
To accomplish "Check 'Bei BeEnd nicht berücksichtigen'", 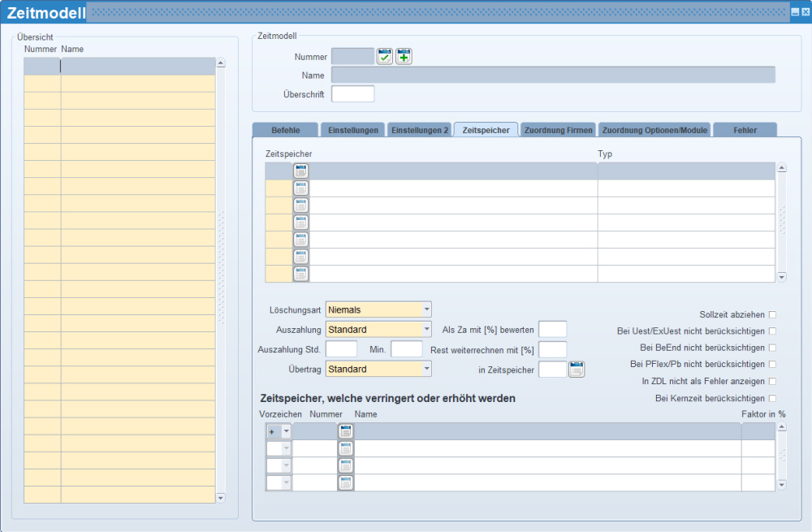I will point(773,348).
